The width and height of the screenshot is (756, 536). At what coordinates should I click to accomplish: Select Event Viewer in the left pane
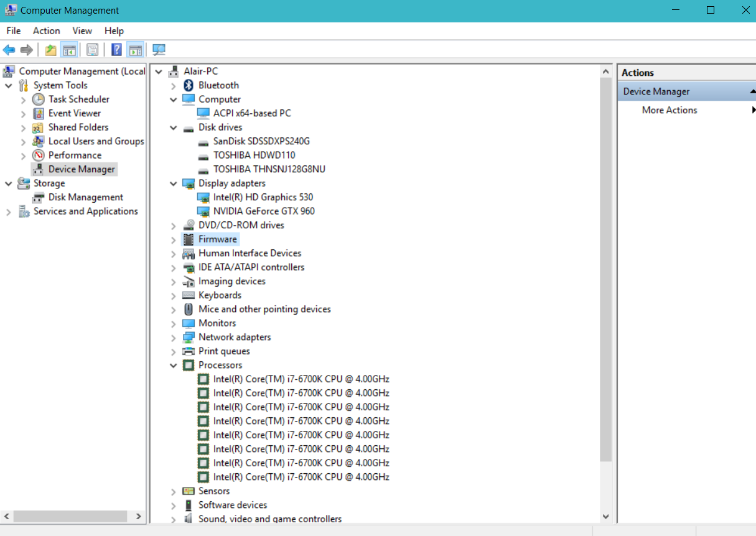[x=74, y=113]
